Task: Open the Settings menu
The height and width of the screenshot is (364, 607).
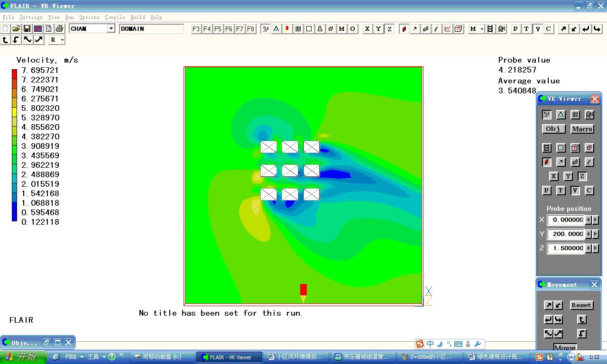Action: pyautogui.click(x=31, y=17)
